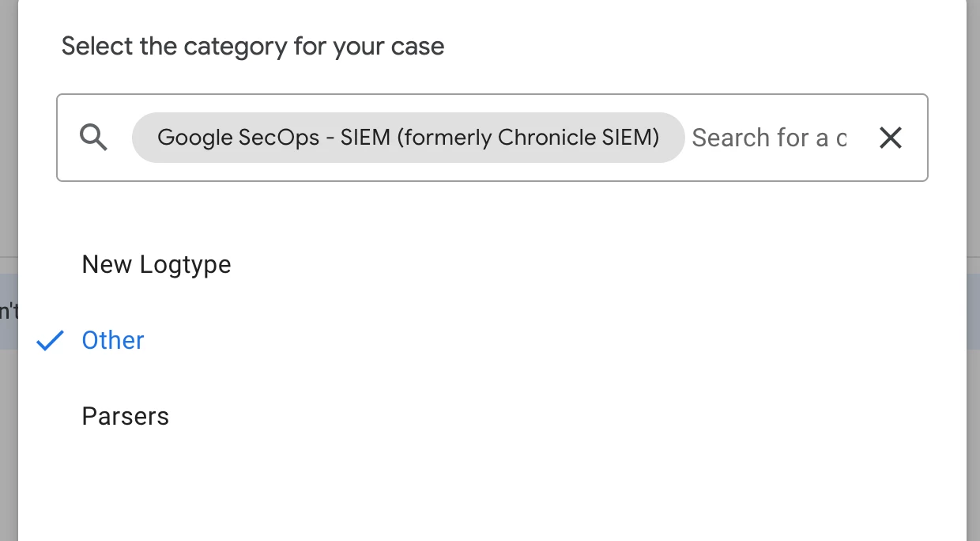Click the blue checkmark beside Other

click(x=50, y=341)
